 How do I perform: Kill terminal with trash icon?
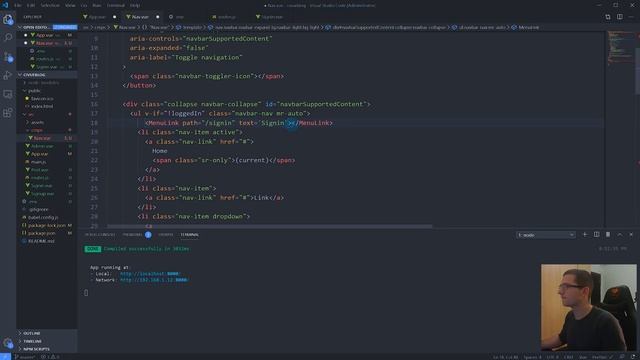click(608, 235)
